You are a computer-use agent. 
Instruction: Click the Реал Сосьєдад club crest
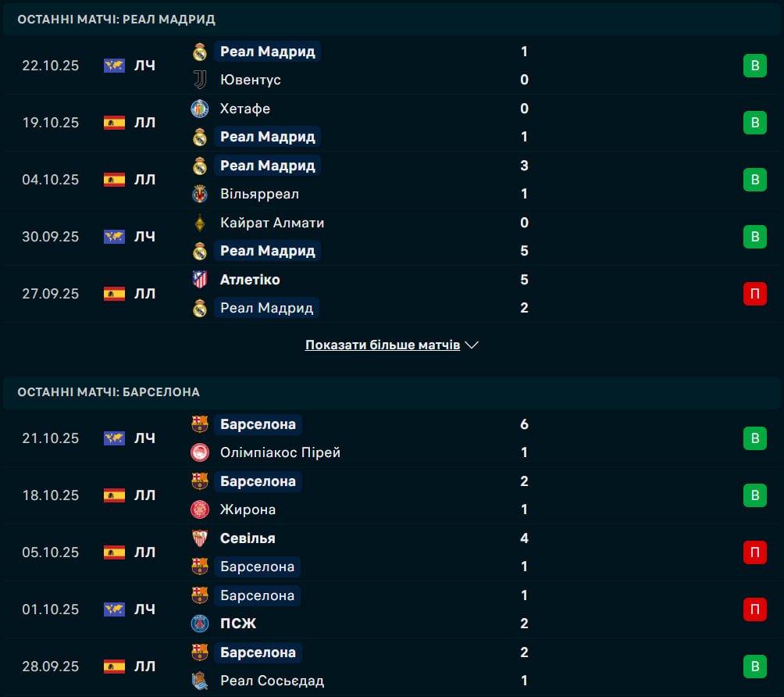point(200,681)
